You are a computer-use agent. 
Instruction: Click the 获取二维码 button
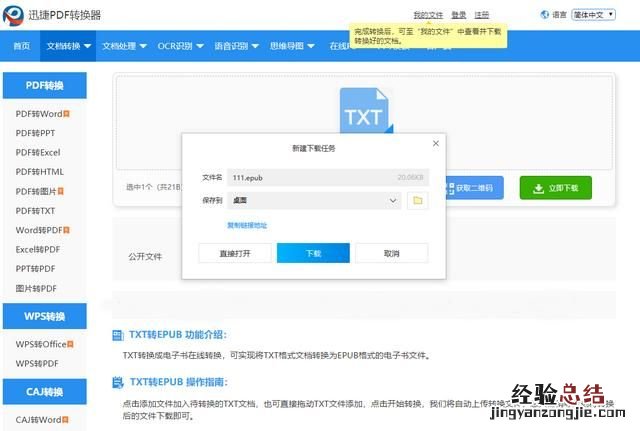474,188
